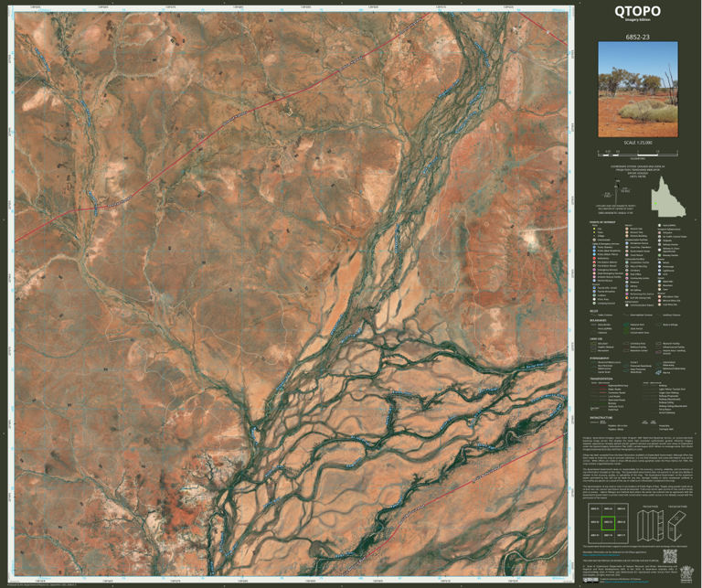Click the QR code
Viewport: 702px width, 588px height.
[670, 556]
